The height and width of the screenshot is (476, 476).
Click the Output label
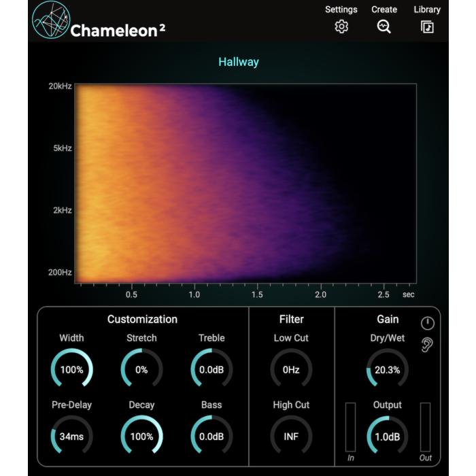pyautogui.click(x=388, y=405)
